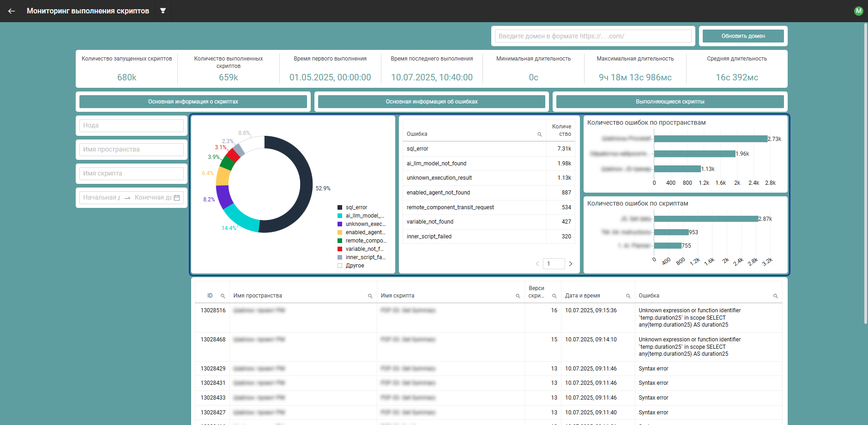Go to next page of errors table

click(x=571, y=264)
